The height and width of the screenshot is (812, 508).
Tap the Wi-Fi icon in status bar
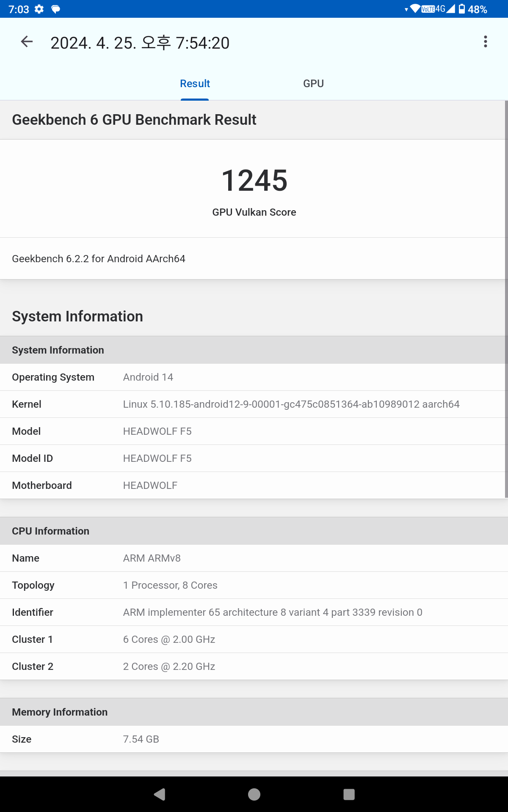415,8
